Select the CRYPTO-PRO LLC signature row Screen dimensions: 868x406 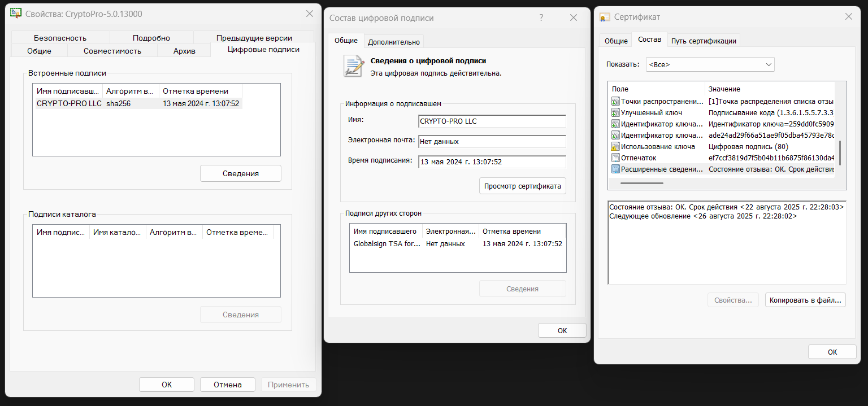[137, 103]
